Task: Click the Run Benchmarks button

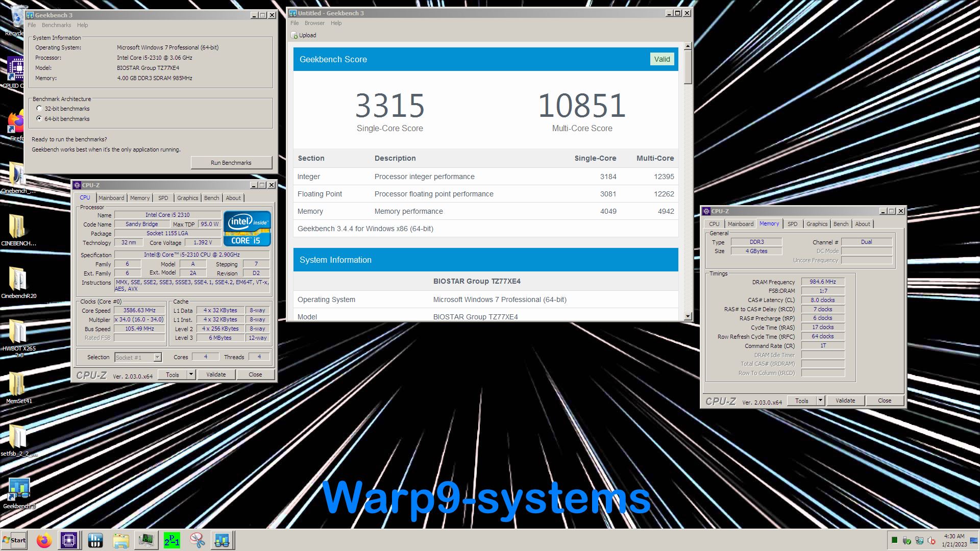Action: click(x=231, y=163)
